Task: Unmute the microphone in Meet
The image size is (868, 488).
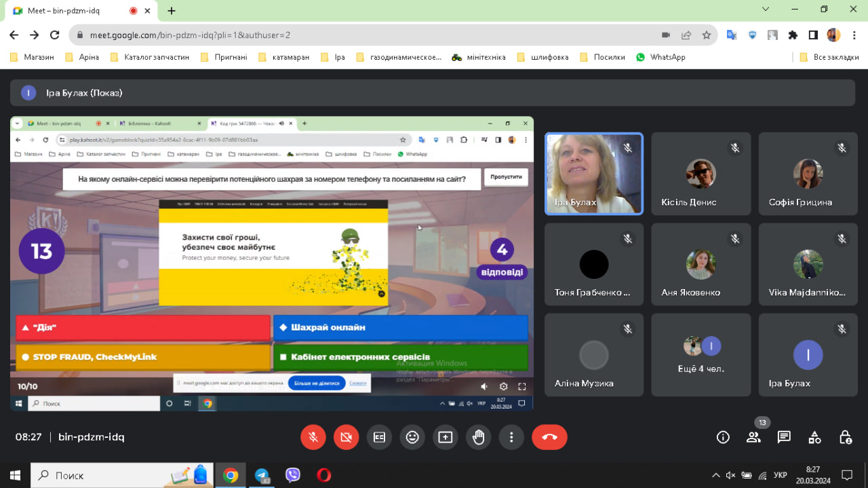Action: tap(313, 437)
